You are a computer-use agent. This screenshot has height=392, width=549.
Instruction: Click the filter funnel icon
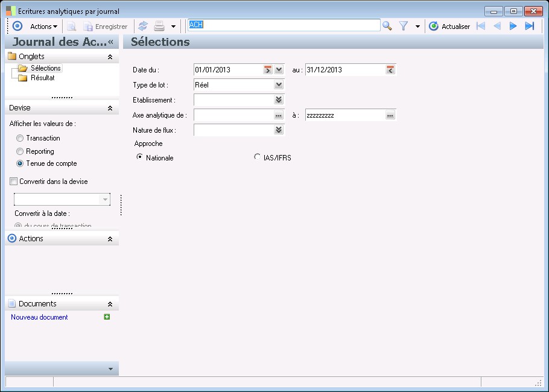click(404, 26)
